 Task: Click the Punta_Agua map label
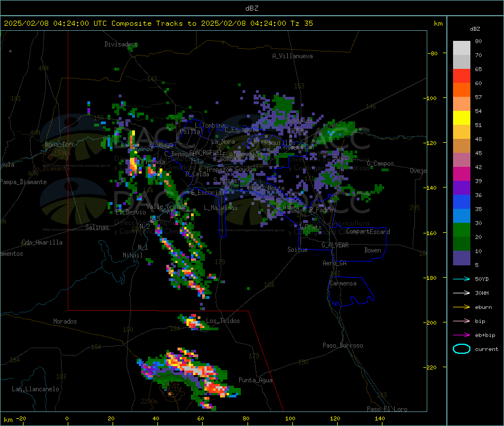coord(255,380)
